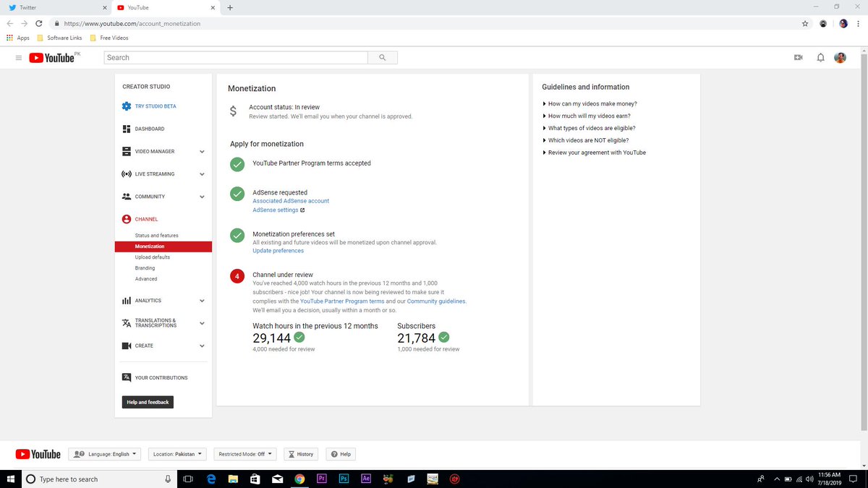Open the Location: Pakistan dropdown
This screenshot has height=488, width=868.
point(178,454)
